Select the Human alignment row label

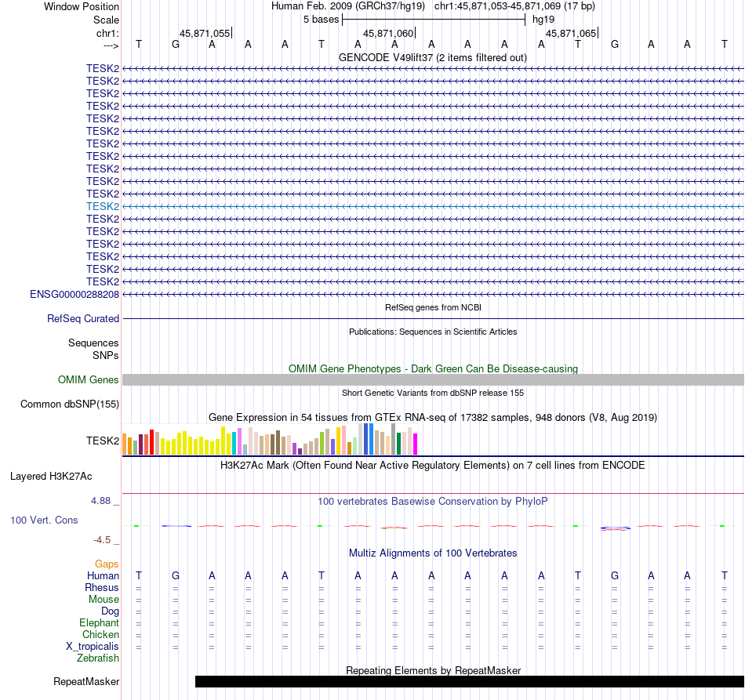pos(103,575)
